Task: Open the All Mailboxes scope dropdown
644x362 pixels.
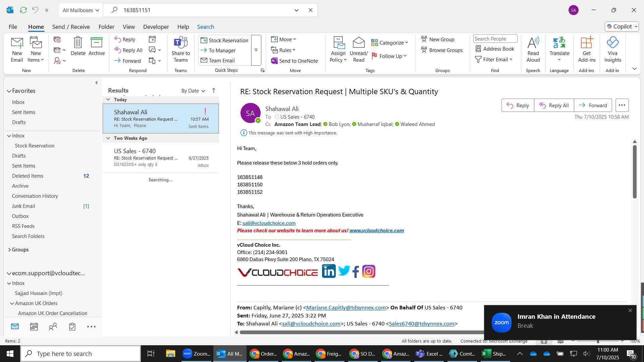Action: [x=81, y=10]
